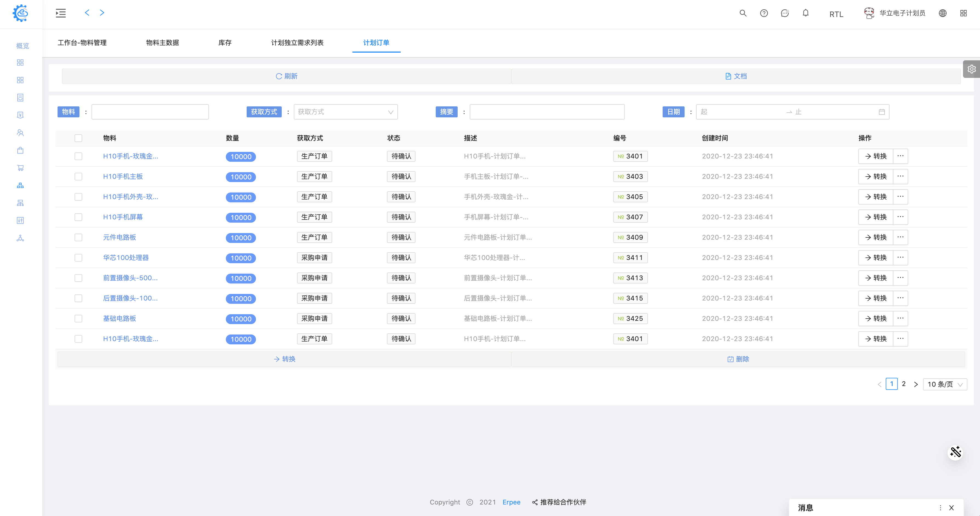
Task: Open the help question mark icon
Action: (764, 13)
